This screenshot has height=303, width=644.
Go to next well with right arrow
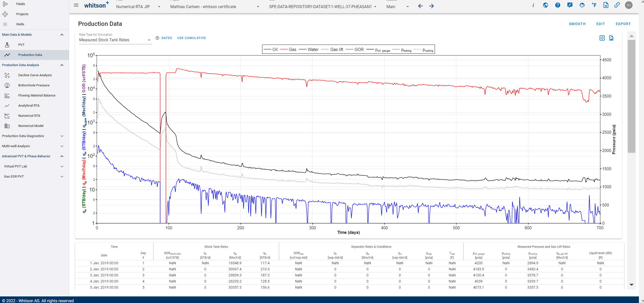pyautogui.click(x=432, y=6)
